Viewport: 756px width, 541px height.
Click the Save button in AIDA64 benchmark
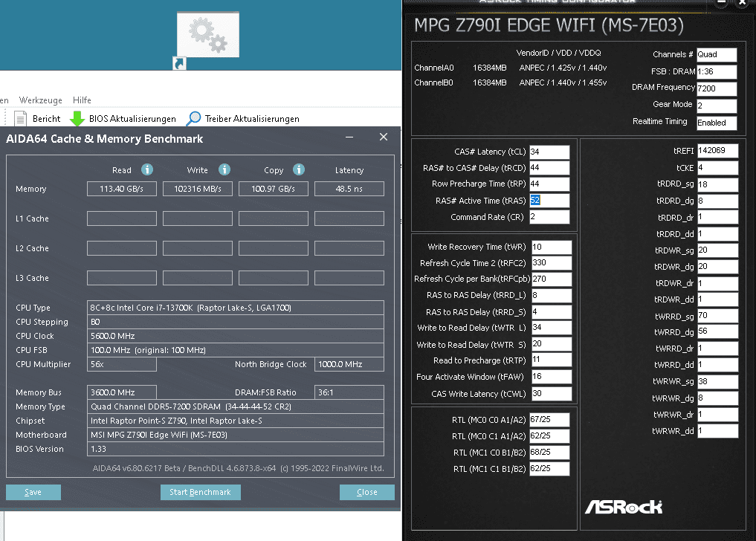pyautogui.click(x=33, y=492)
